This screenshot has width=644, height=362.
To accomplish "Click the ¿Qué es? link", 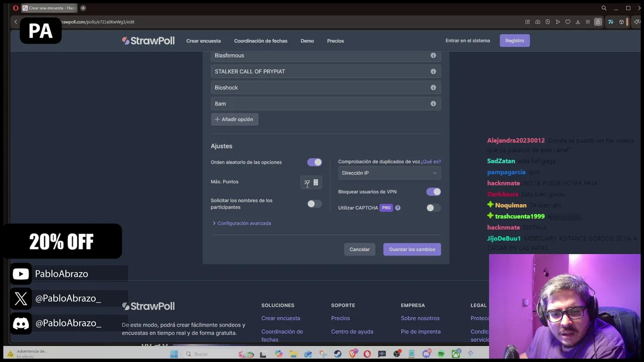I will click(431, 161).
